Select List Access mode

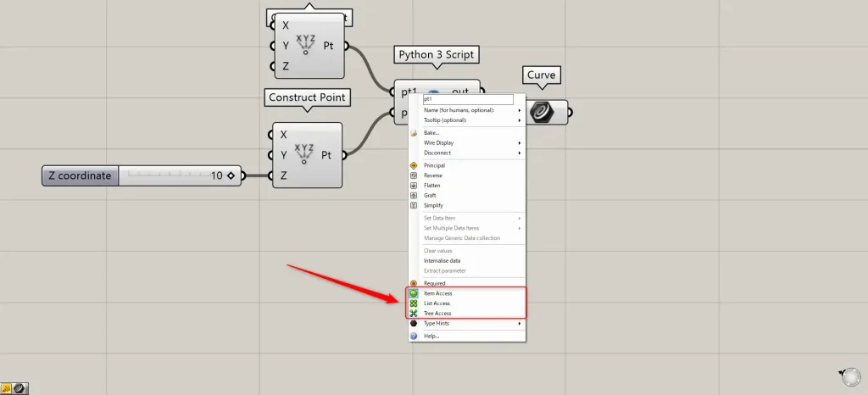(437, 303)
